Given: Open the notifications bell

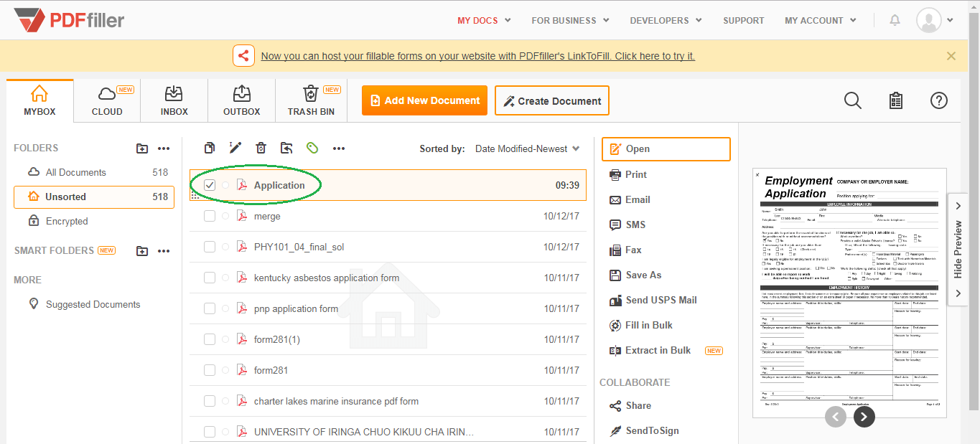Looking at the screenshot, I should click(x=895, y=20).
